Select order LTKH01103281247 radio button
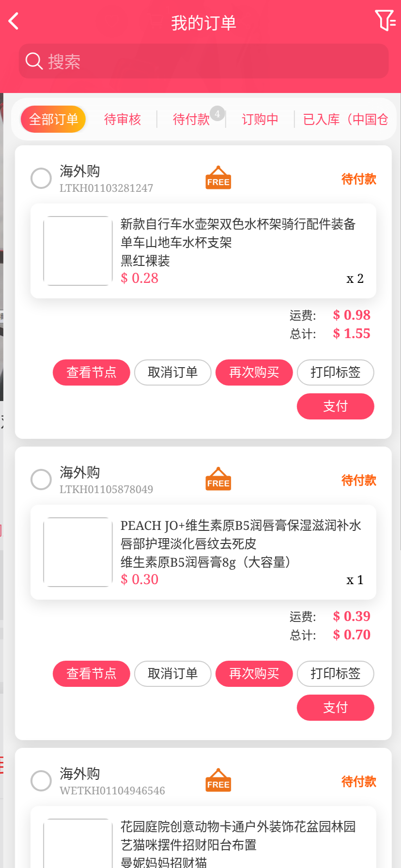 pyautogui.click(x=41, y=178)
